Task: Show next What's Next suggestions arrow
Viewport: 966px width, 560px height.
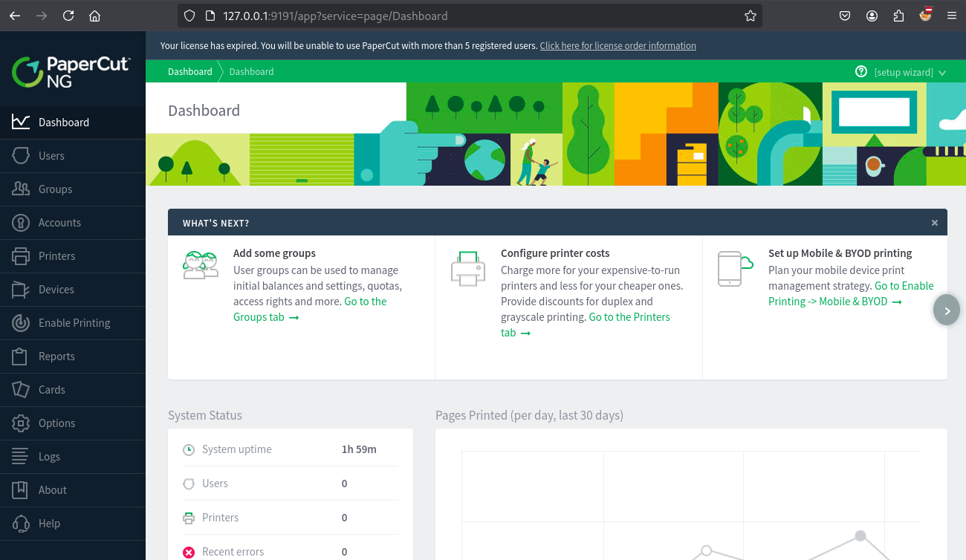Action: 947,310
